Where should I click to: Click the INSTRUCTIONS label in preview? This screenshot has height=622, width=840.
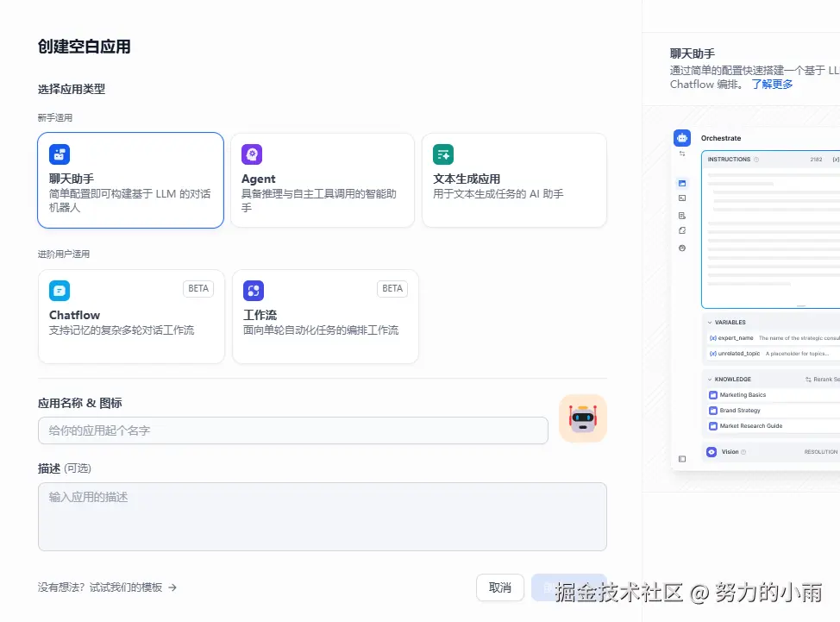tap(729, 160)
